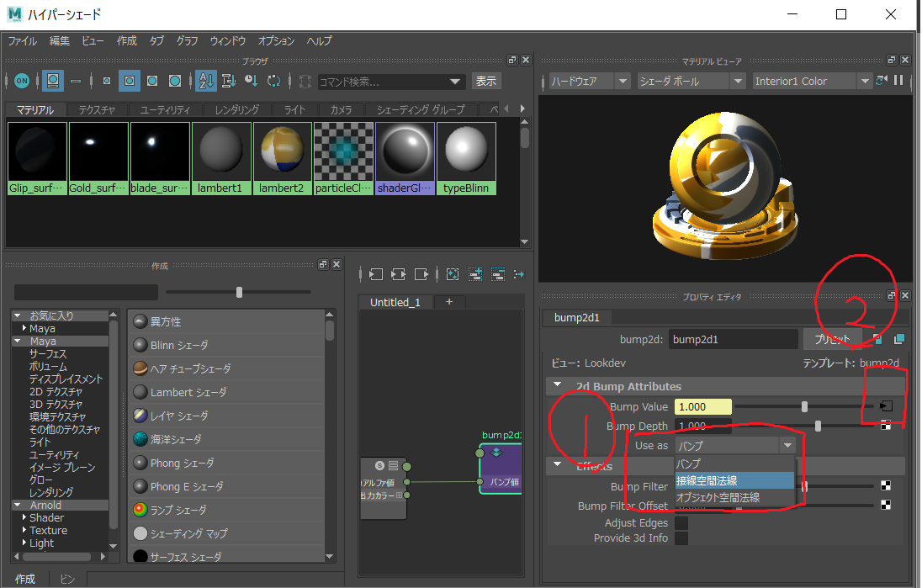Select the view as icons button in Browser
The width and height of the screenshot is (922, 588).
click(53, 81)
